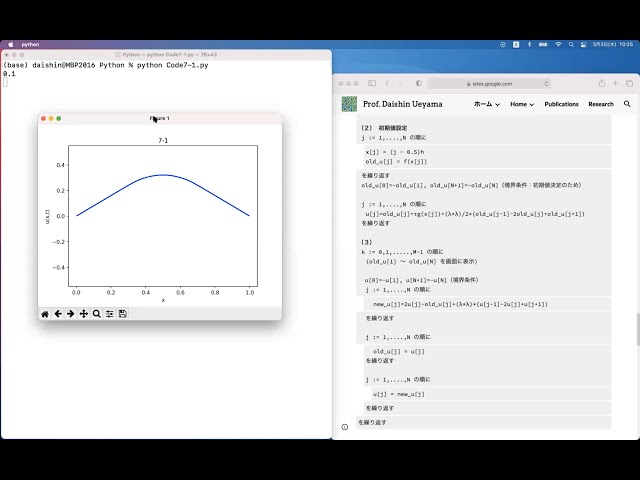This screenshot has height=480, width=640.
Task: Open the python menu in menu bar
Action: click(30, 44)
